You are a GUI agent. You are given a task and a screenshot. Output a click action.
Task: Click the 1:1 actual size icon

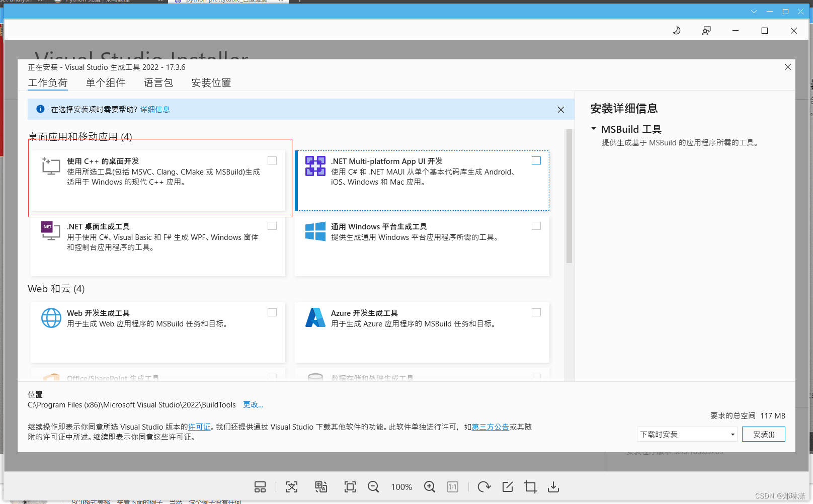tap(452, 487)
